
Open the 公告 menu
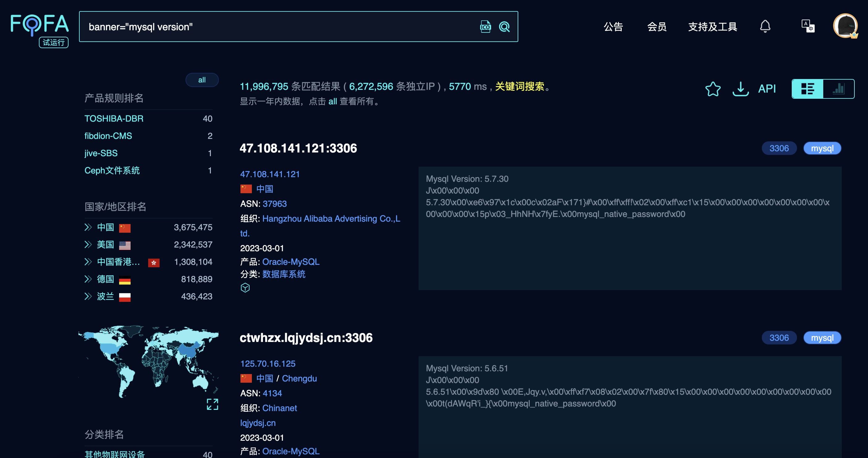pyautogui.click(x=613, y=27)
